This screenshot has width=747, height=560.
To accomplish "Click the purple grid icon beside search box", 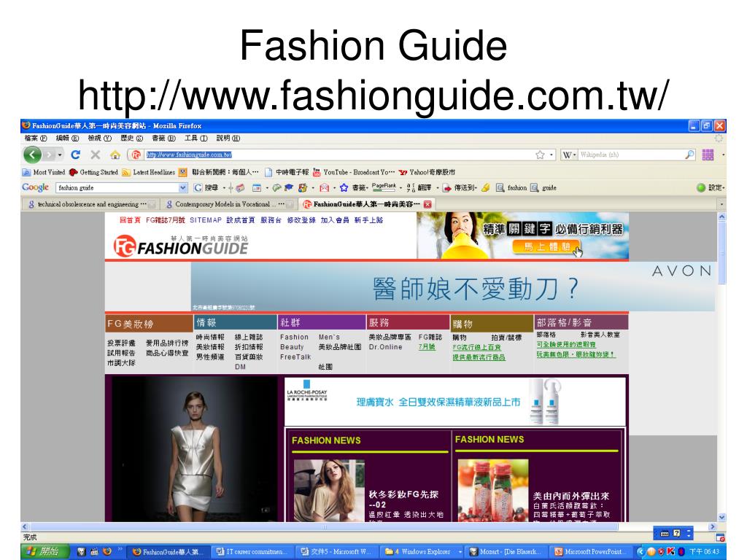I will (x=708, y=155).
